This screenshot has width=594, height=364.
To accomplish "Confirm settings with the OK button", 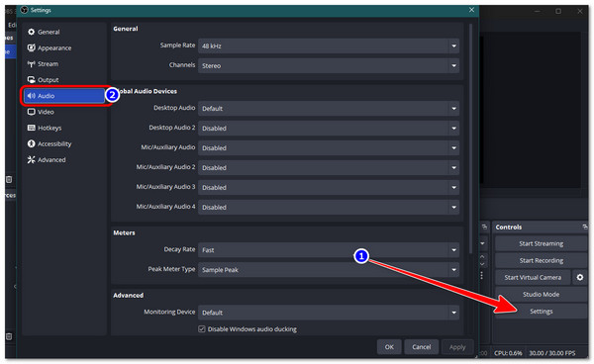I will (389, 347).
